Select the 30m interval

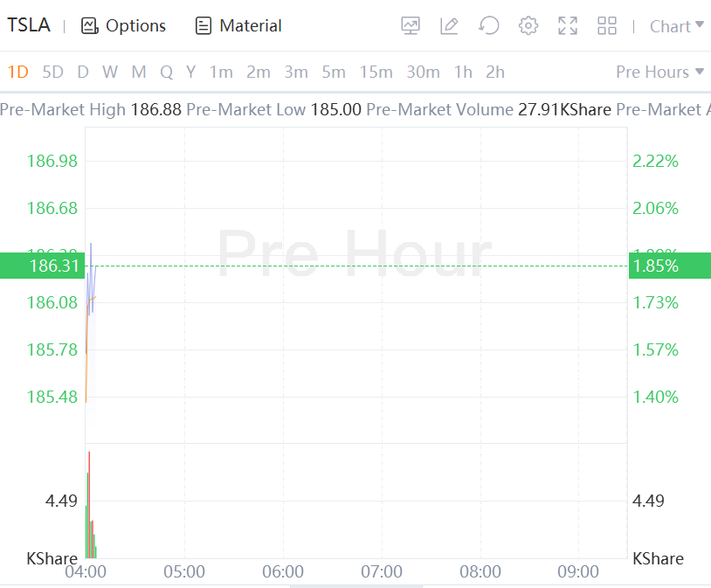click(x=423, y=72)
